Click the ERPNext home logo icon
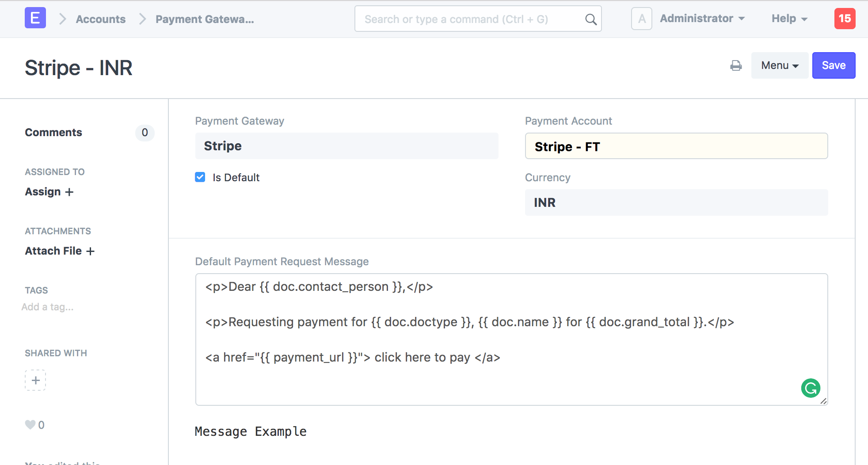Viewport: 868px width, 465px height. [35, 19]
